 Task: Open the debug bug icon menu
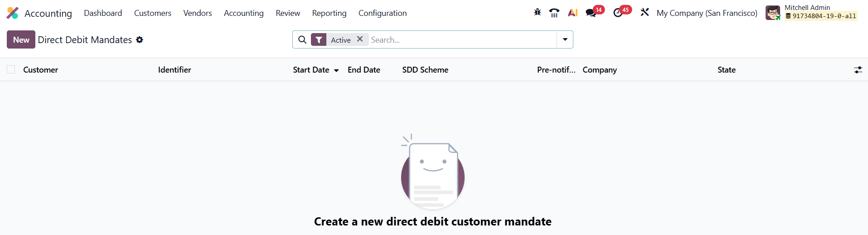point(537,13)
